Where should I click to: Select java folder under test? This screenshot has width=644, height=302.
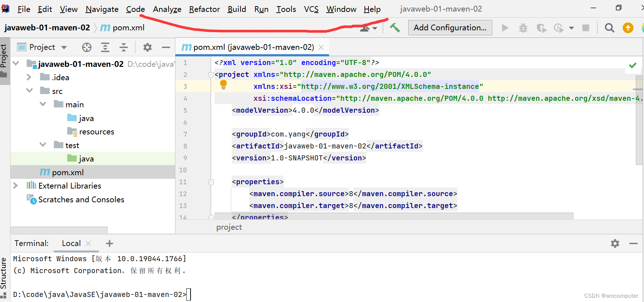(x=86, y=159)
